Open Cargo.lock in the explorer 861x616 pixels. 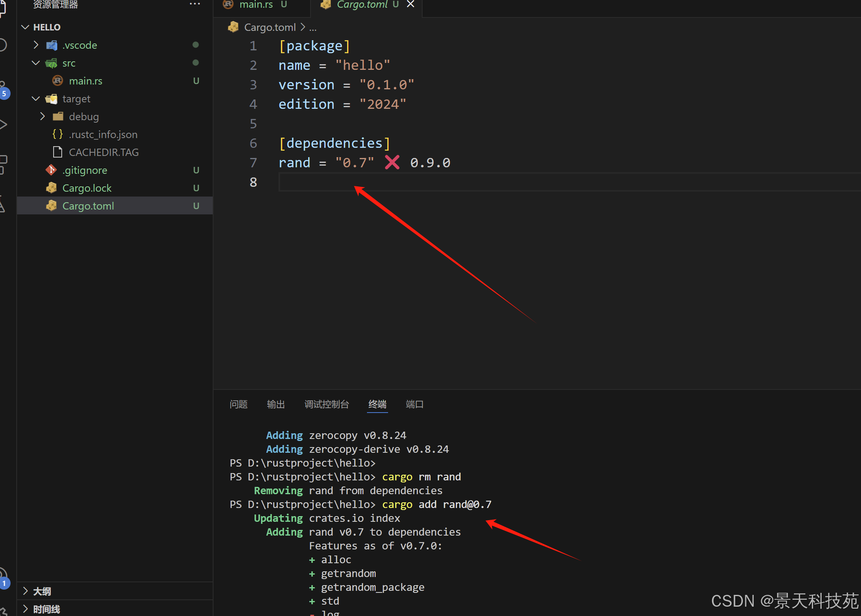[x=86, y=188]
